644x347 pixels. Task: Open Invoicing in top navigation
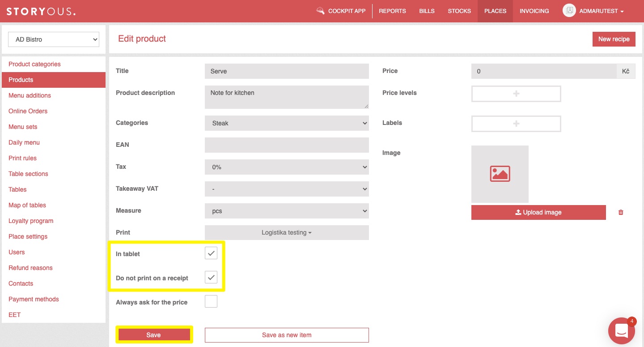534,11
